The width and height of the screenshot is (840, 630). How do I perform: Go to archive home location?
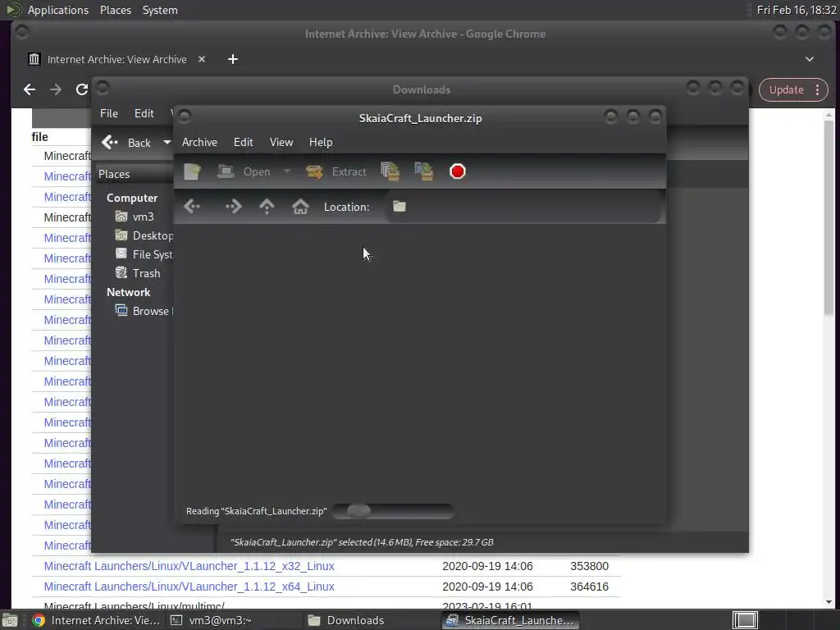300,207
